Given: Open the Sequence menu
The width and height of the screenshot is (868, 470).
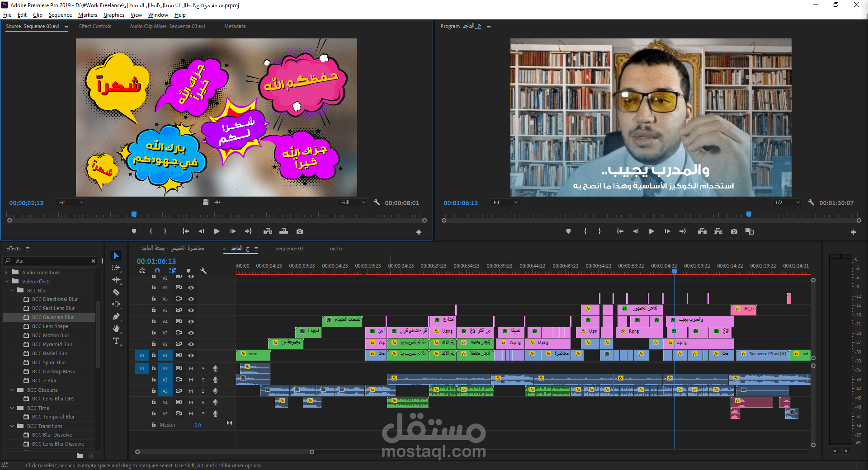Looking at the screenshot, I should coord(60,15).
